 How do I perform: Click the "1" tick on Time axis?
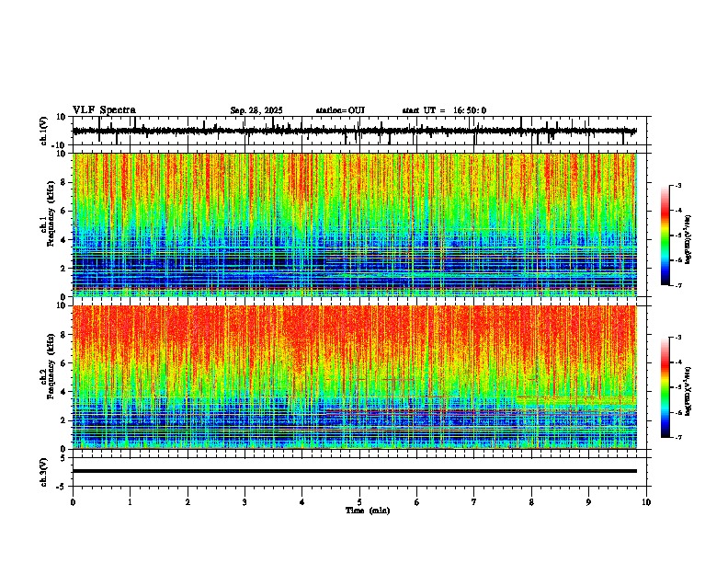pos(130,502)
